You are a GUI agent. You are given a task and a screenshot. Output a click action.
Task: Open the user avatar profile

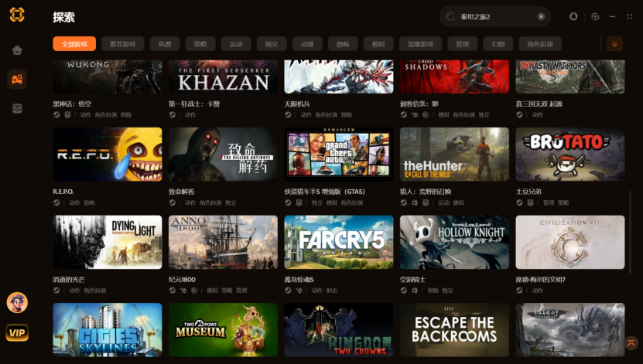pos(17,303)
